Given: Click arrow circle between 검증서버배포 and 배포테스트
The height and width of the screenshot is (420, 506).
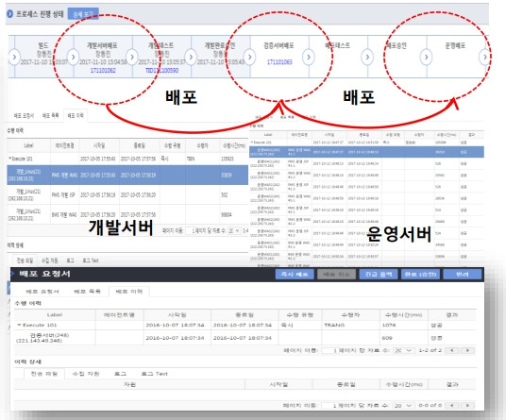Looking at the screenshot, I should [x=309, y=57].
